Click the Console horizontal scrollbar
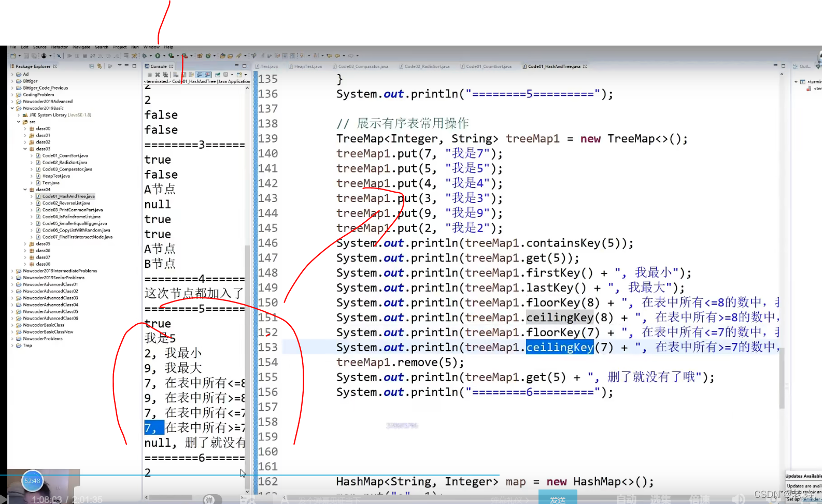 171,497
